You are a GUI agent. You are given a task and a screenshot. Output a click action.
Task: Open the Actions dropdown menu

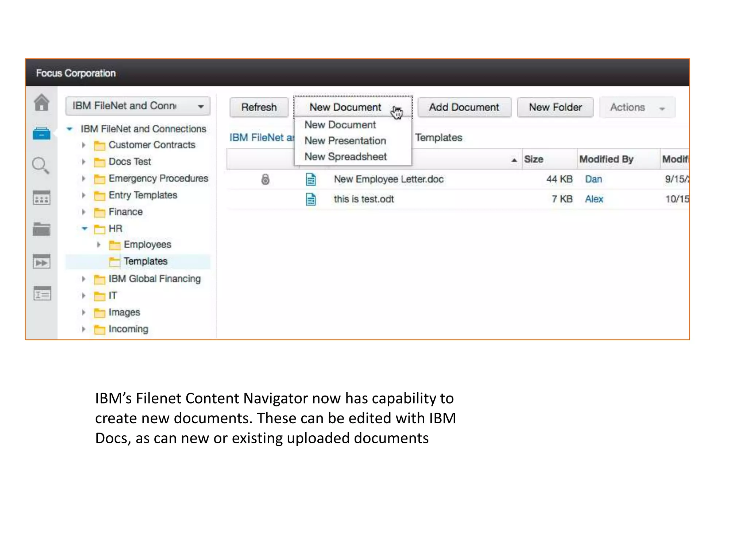point(637,107)
